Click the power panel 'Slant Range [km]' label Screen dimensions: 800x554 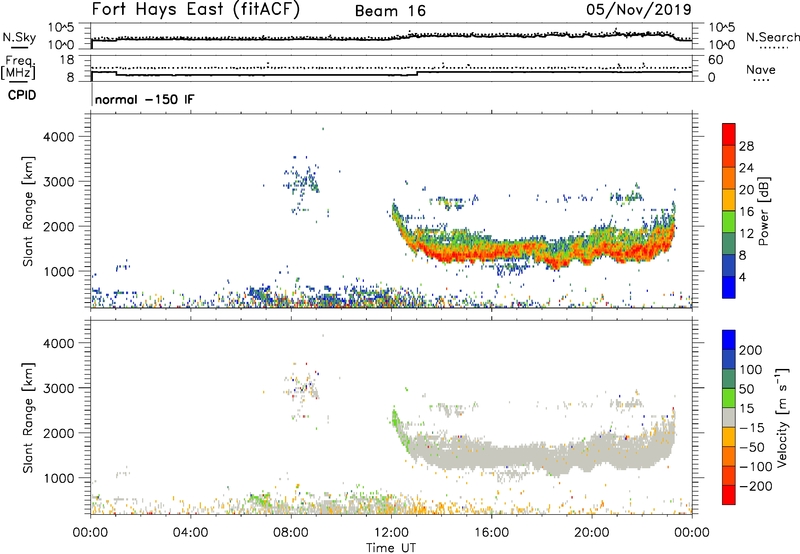[x=28, y=211]
